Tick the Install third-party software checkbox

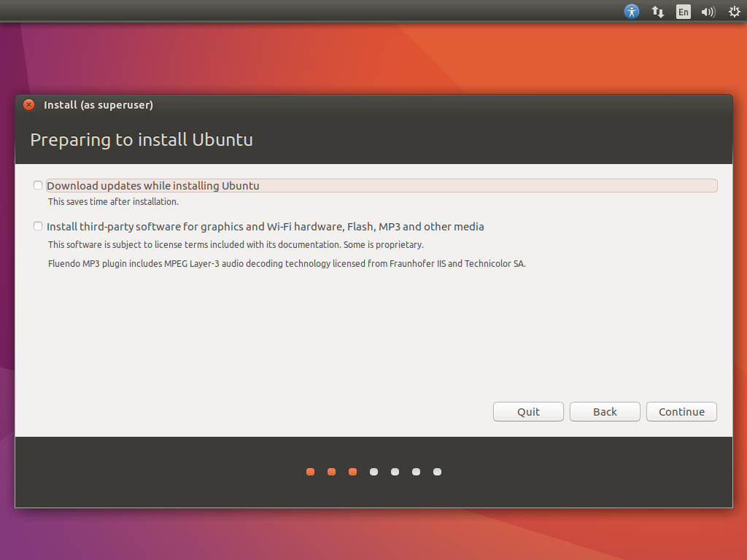(x=38, y=226)
